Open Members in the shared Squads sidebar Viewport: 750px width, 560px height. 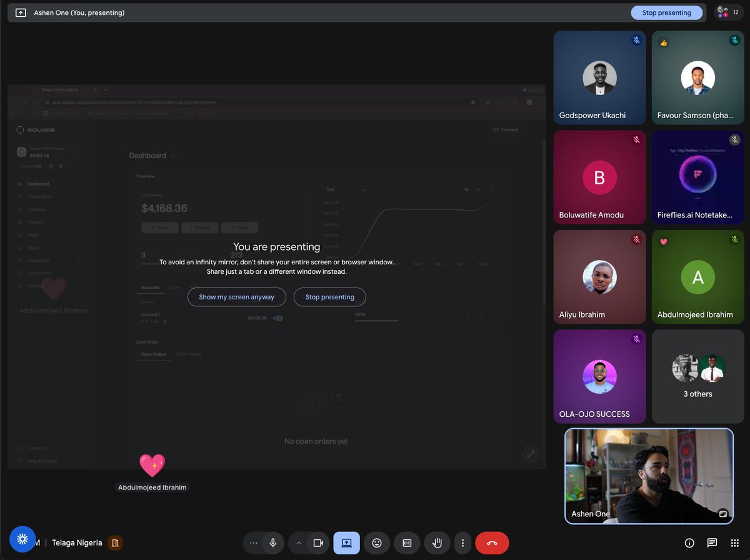37,209
